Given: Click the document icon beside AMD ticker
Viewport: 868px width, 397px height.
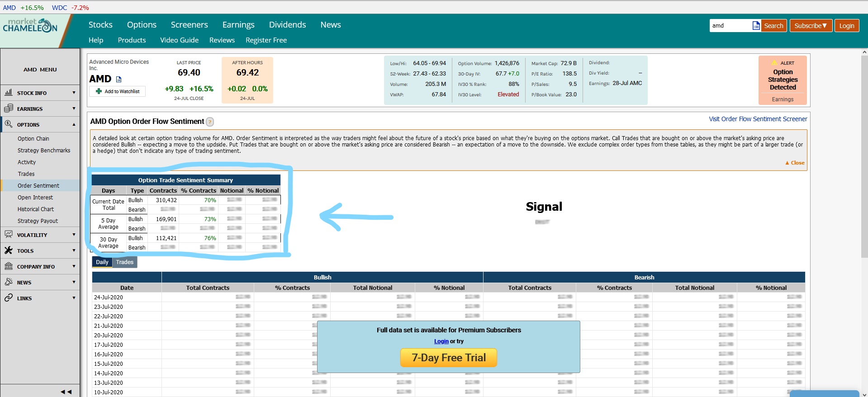Looking at the screenshot, I should (x=119, y=80).
